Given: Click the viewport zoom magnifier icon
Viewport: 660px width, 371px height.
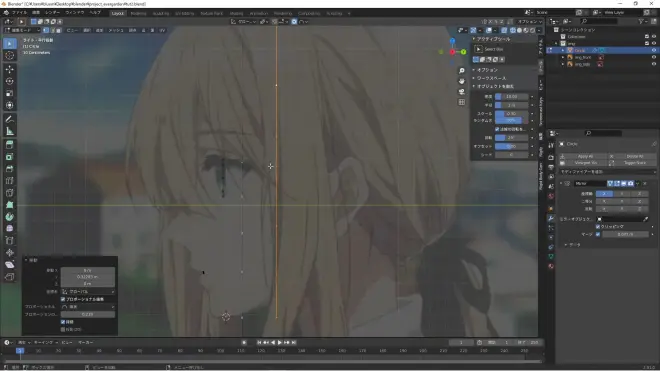Looking at the screenshot, I should (462, 71).
